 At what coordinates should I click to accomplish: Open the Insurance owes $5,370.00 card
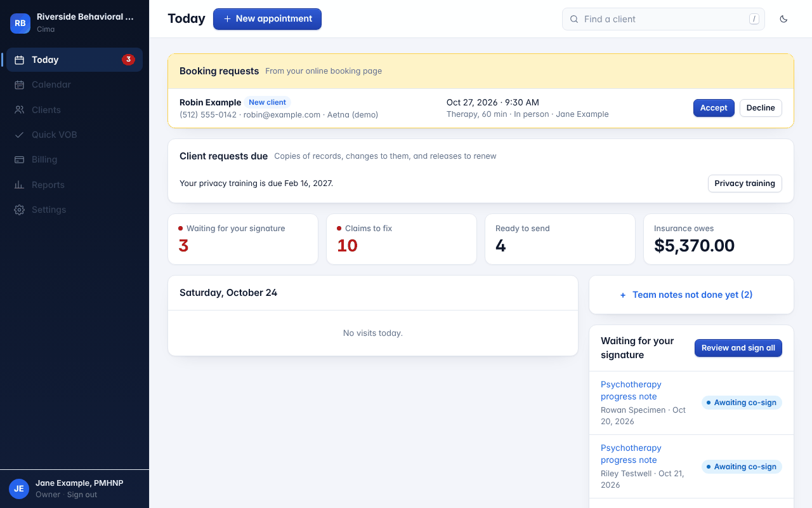(x=719, y=239)
